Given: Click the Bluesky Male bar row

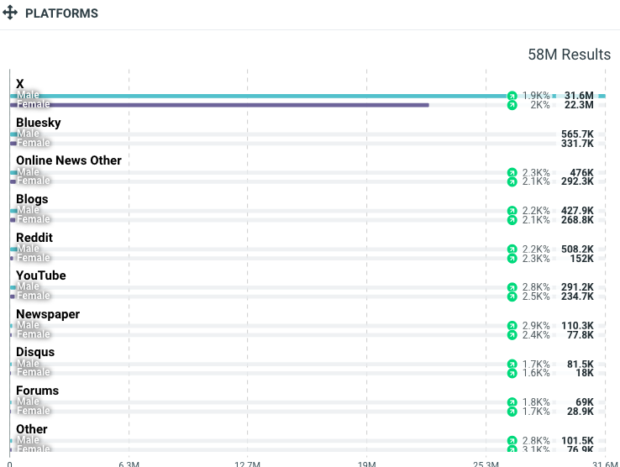Looking at the screenshot, I should pos(308,134).
